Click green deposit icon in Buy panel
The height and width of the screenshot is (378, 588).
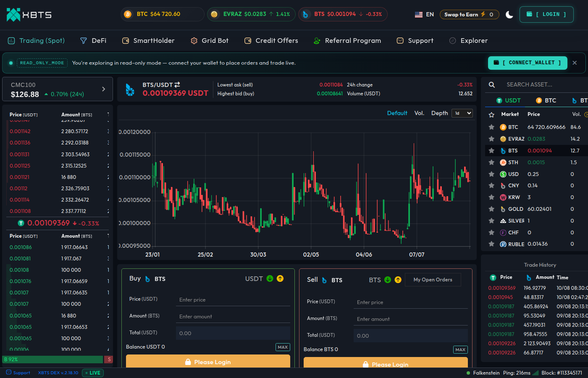(x=270, y=278)
